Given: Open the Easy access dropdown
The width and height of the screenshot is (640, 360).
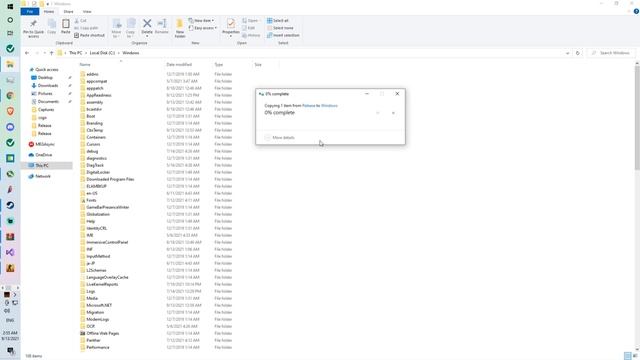Looking at the screenshot, I should tap(203, 28).
